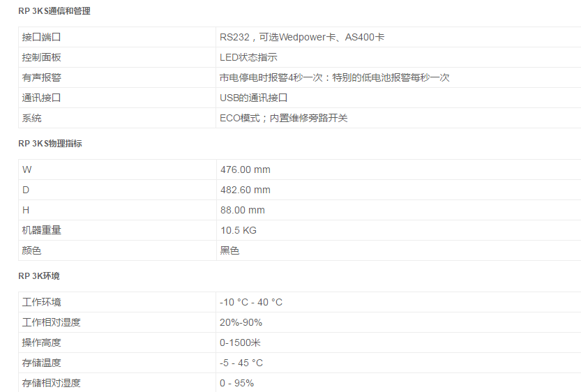Click the '存储温度' row label
Viewport: 581px width, 392px height.
(41, 363)
